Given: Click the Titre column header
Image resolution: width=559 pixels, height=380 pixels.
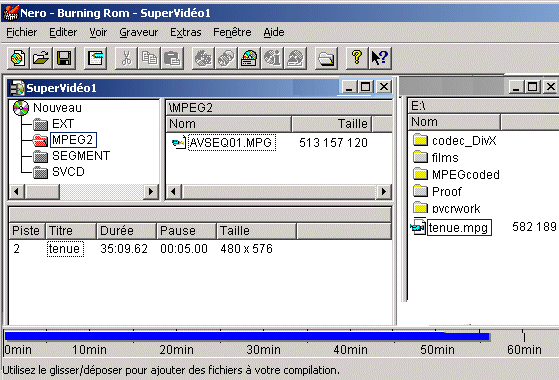Looking at the screenshot, I should [x=71, y=231].
